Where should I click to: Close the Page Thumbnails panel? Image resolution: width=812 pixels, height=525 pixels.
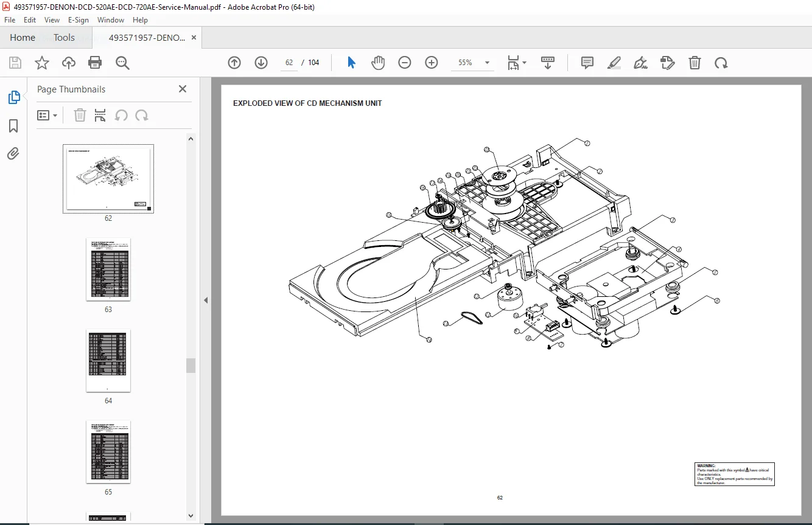click(x=183, y=89)
